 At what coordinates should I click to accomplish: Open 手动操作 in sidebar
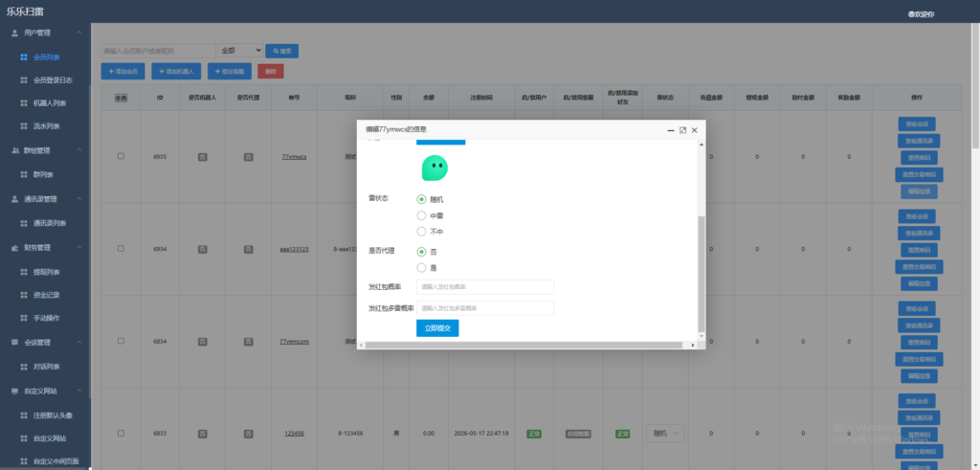(x=47, y=318)
